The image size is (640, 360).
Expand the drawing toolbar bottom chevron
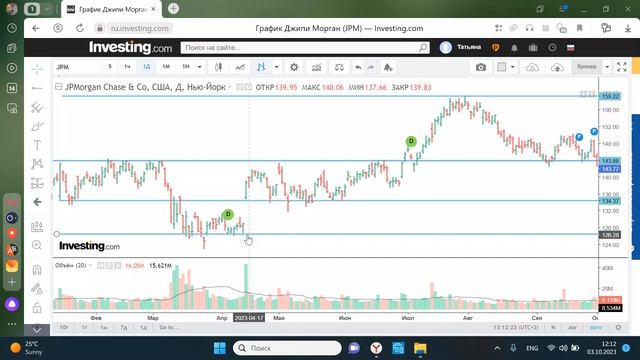[37, 330]
